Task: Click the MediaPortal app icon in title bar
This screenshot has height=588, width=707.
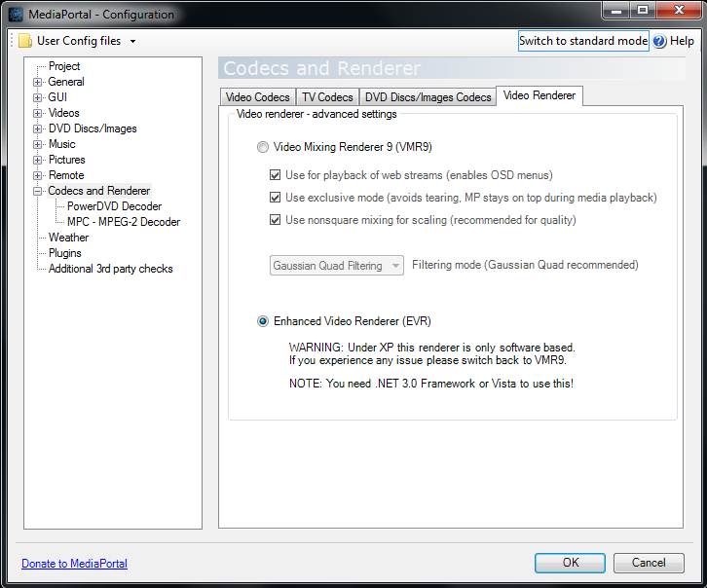Action: tap(16, 15)
